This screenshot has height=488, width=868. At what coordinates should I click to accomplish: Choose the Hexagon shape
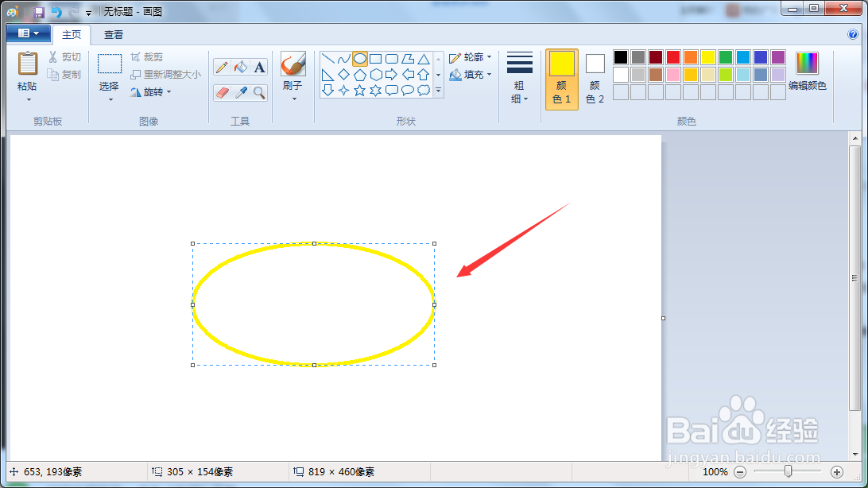point(376,75)
